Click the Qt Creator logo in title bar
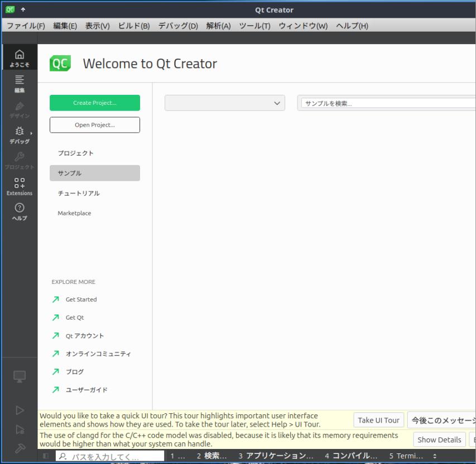Image resolution: width=476 pixels, height=464 pixels. 10,9
